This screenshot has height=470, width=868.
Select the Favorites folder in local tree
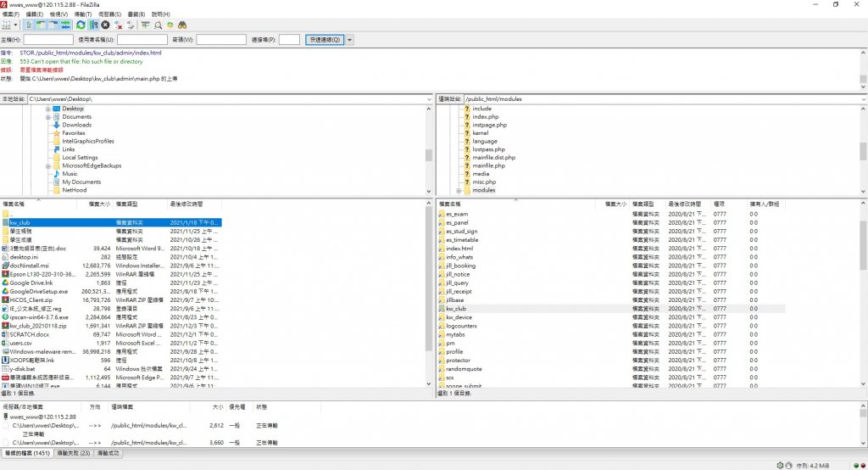pos(74,133)
